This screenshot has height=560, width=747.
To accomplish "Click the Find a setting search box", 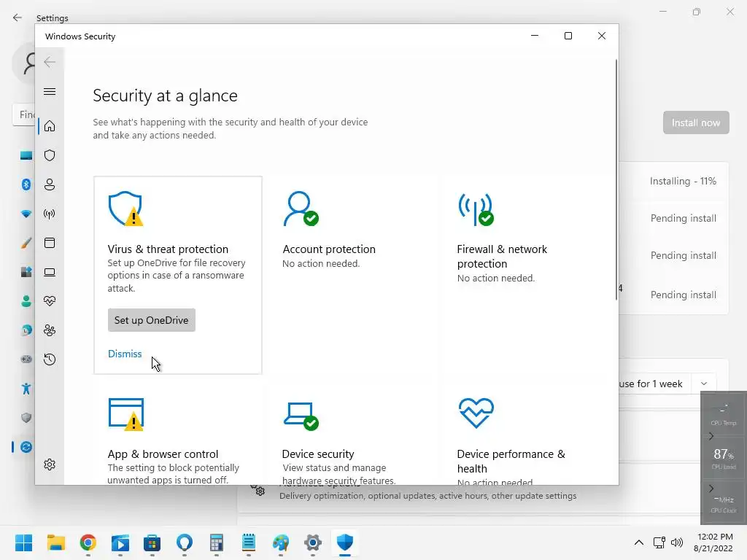I will (23, 114).
